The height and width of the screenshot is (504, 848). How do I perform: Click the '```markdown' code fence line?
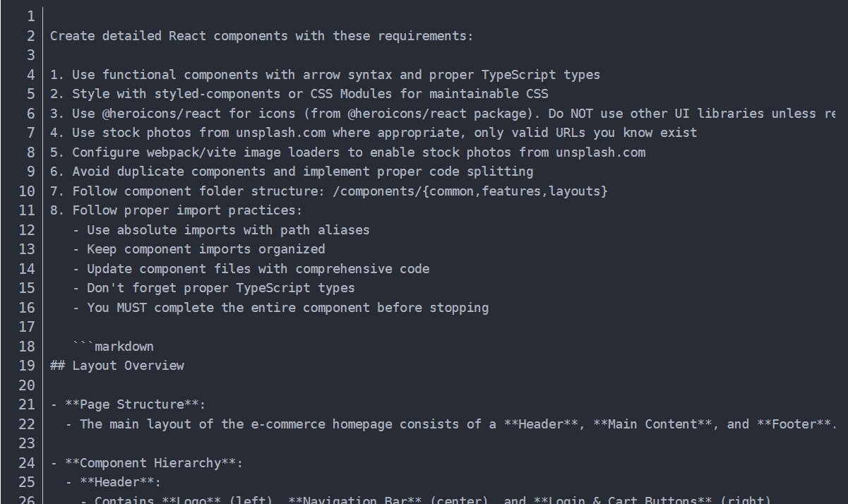113,347
